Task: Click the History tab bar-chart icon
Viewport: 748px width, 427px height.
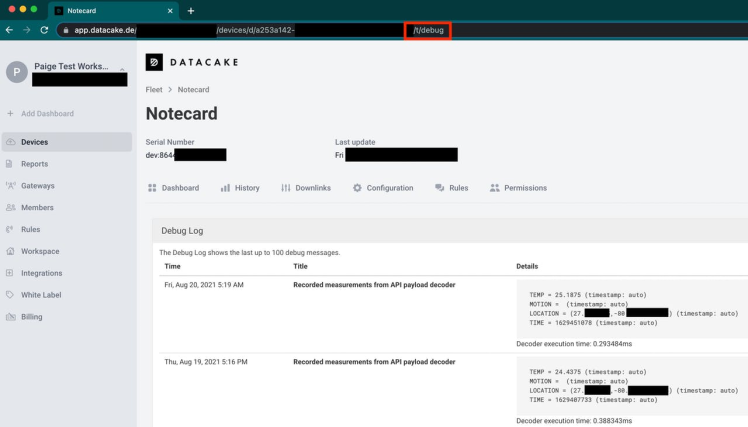Action: pos(225,188)
